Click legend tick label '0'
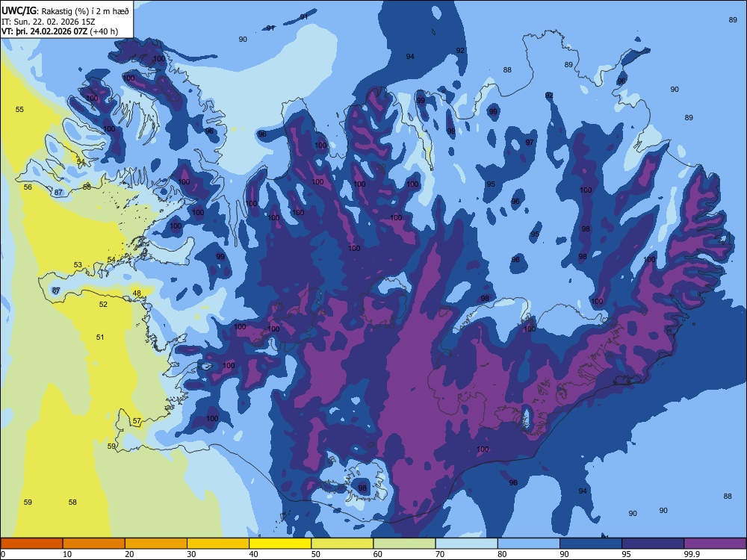The image size is (747, 560). click(x=3, y=554)
